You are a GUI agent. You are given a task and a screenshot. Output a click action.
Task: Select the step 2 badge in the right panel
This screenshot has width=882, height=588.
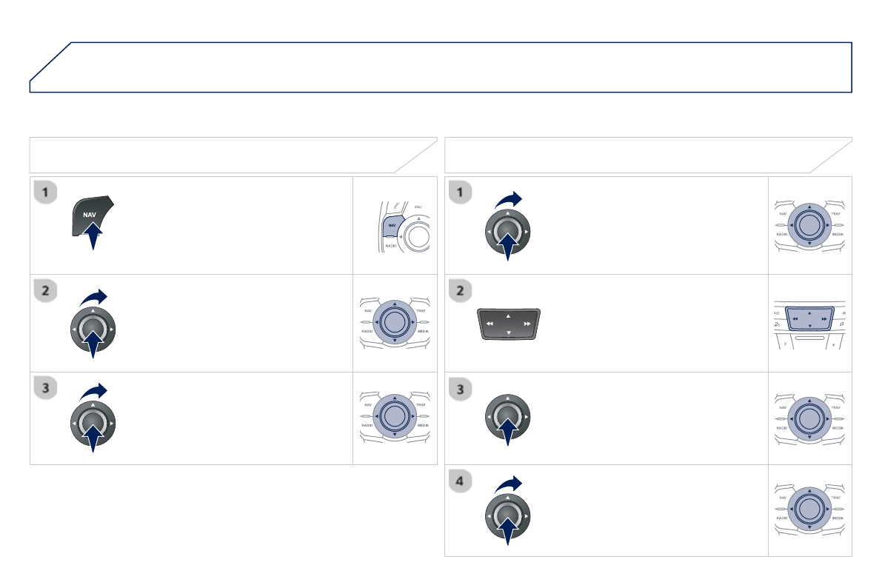(461, 291)
